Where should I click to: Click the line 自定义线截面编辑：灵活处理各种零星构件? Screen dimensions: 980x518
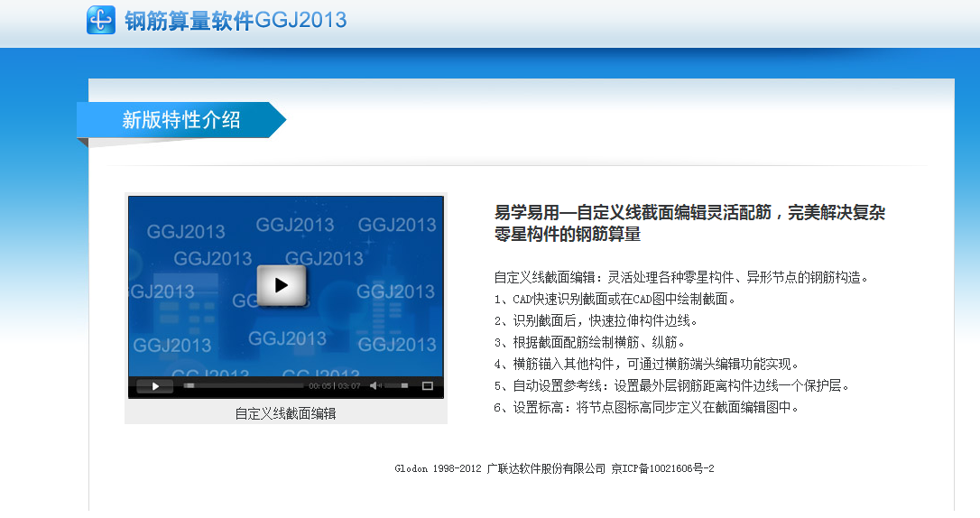pyautogui.click(x=681, y=277)
